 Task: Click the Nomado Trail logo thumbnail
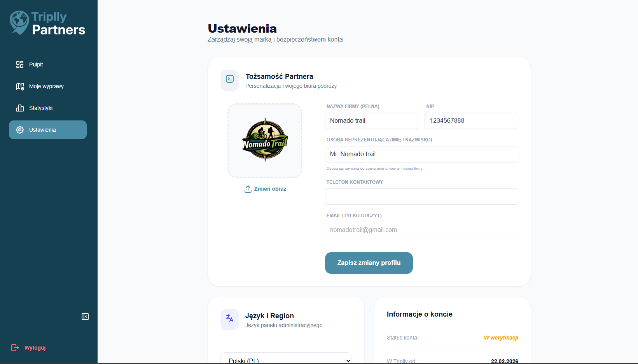(265, 141)
